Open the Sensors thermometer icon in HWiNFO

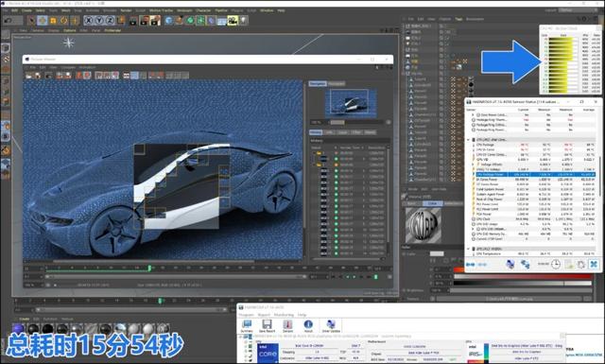(x=287, y=326)
